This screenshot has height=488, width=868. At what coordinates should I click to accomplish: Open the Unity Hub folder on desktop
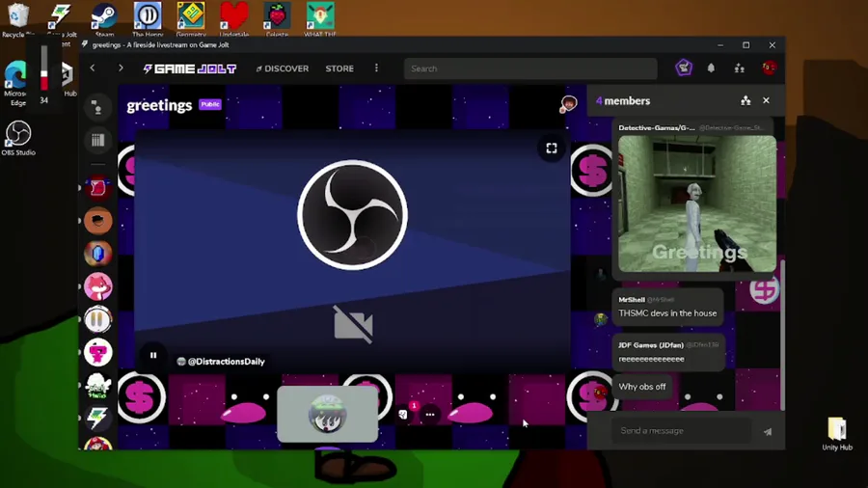click(837, 434)
